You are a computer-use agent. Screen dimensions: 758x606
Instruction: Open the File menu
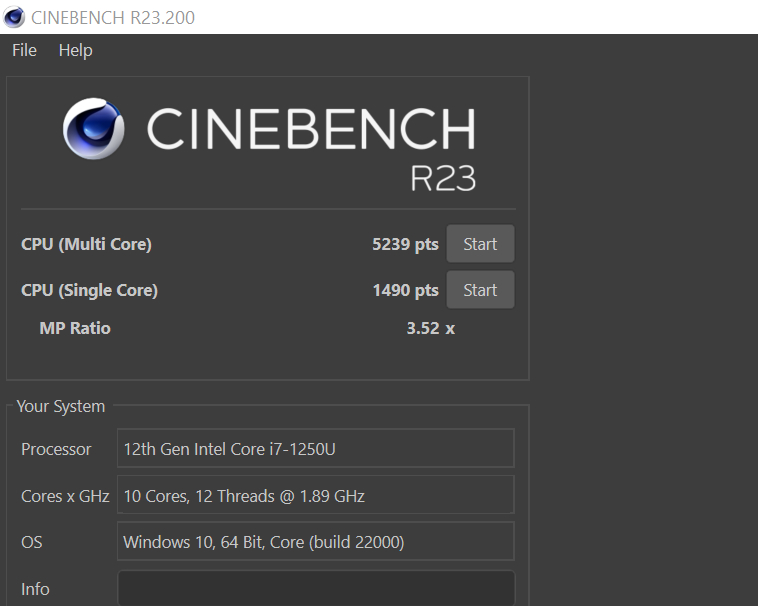(x=24, y=50)
